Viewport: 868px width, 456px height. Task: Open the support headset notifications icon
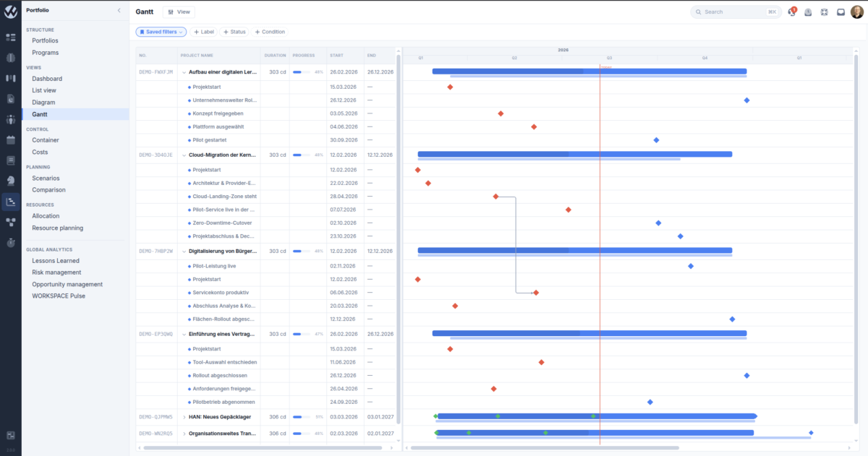point(792,12)
